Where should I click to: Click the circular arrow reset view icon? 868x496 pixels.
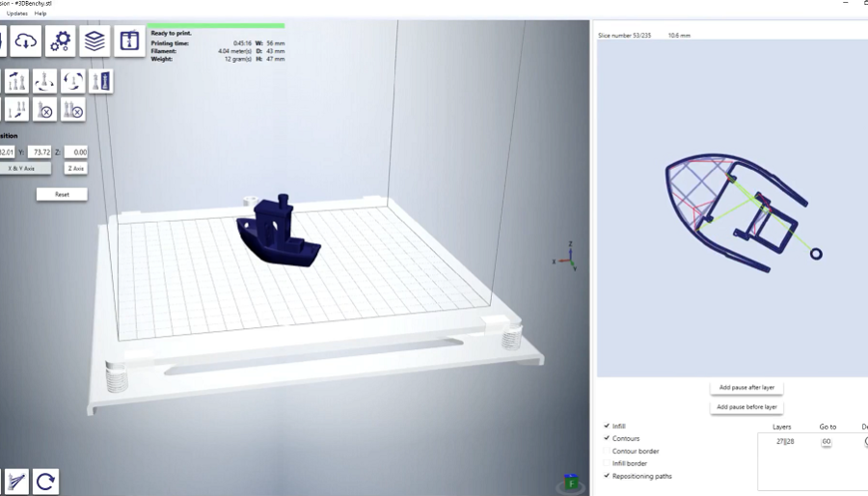coord(45,482)
